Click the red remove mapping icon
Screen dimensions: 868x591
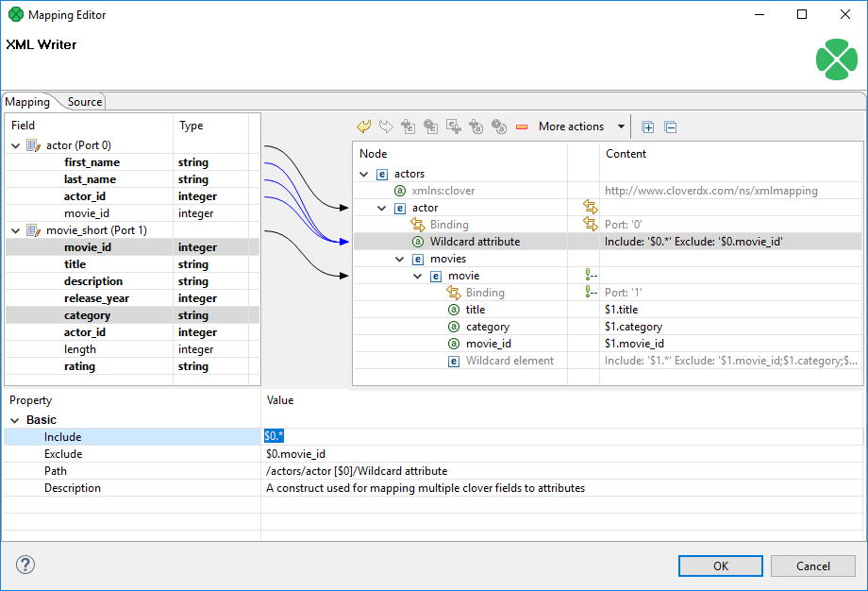[523, 126]
